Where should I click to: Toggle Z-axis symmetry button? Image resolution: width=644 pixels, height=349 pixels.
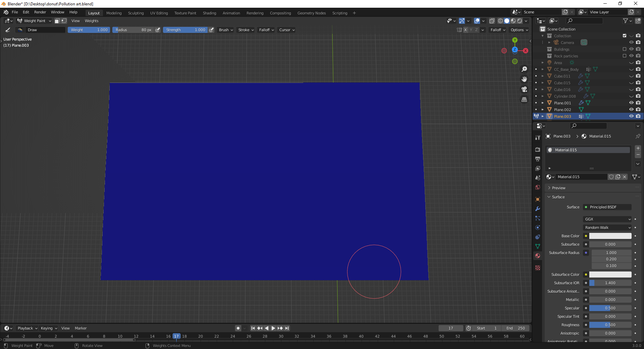[477, 30]
